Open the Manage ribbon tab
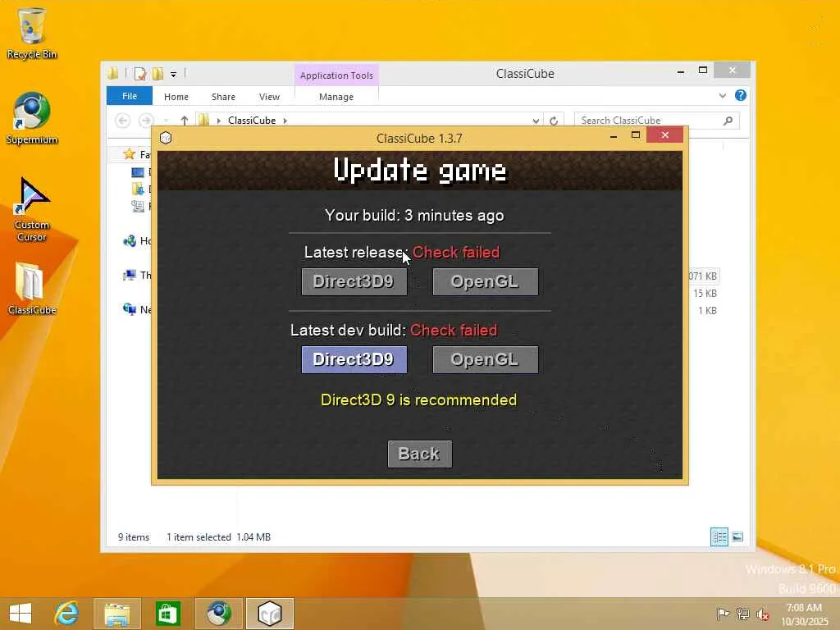This screenshot has height=630, width=840. pos(336,97)
